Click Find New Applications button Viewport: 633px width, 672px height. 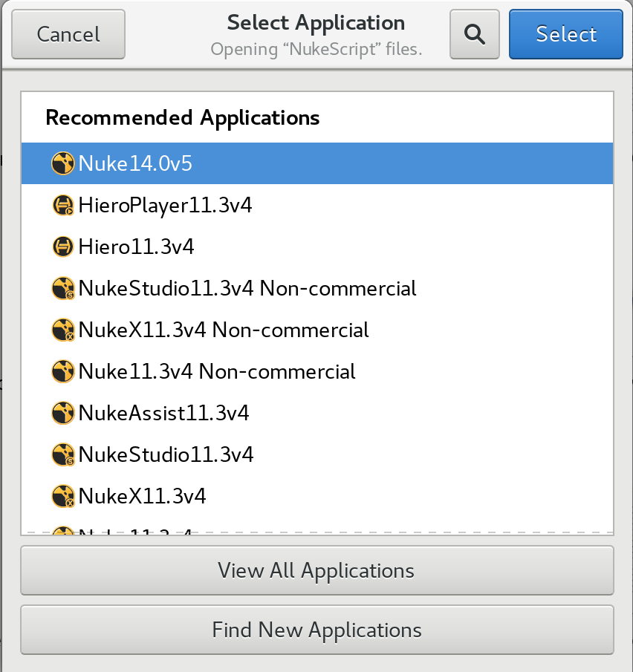[x=317, y=630]
